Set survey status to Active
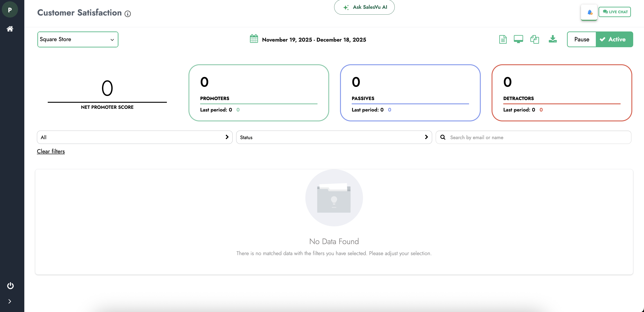The height and width of the screenshot is (312, 644). coord(614,39)
